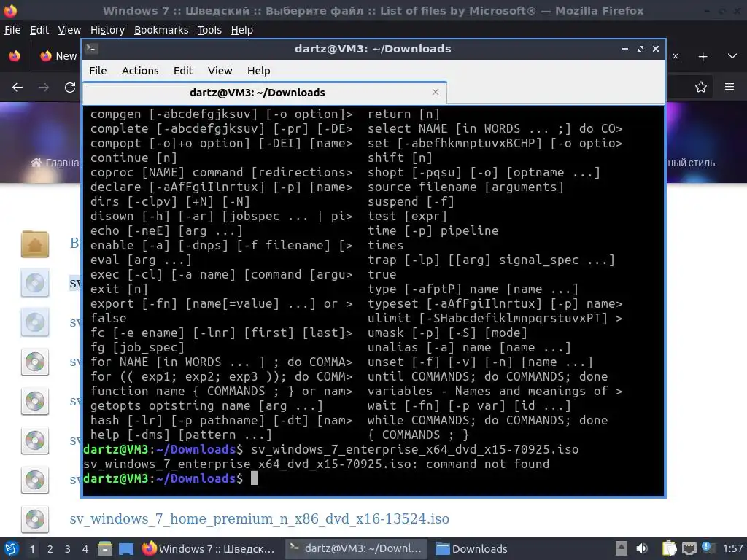Click the show desktop icon on taskbar

[126, 548]
